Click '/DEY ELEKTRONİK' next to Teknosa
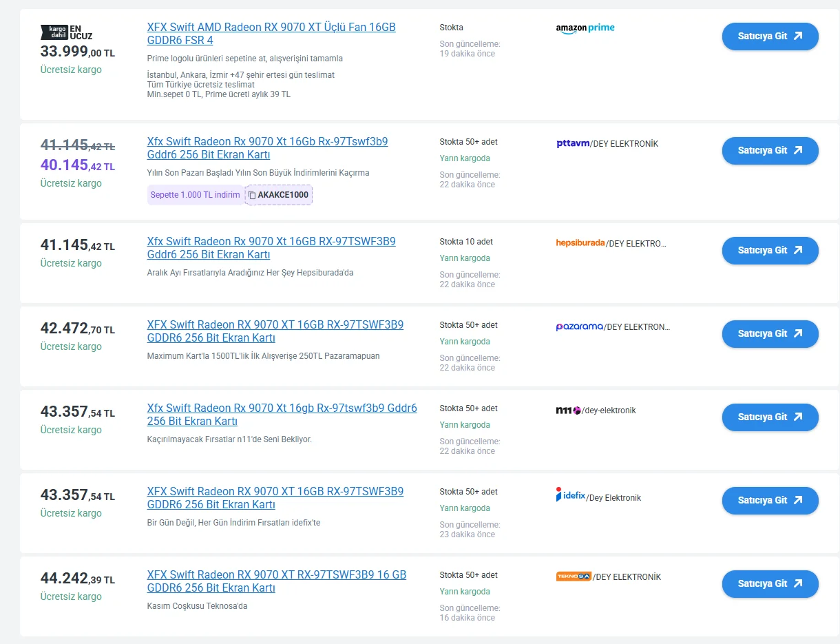 627,577
